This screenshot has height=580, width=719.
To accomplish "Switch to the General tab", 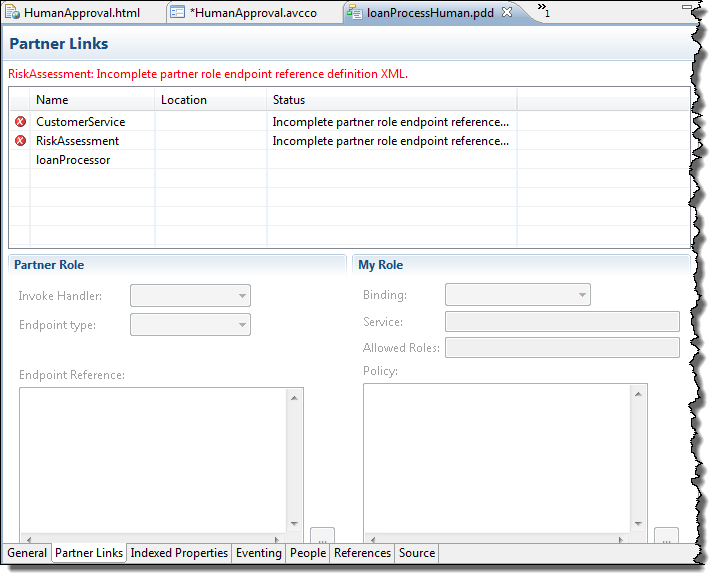I will click(26, 553).
